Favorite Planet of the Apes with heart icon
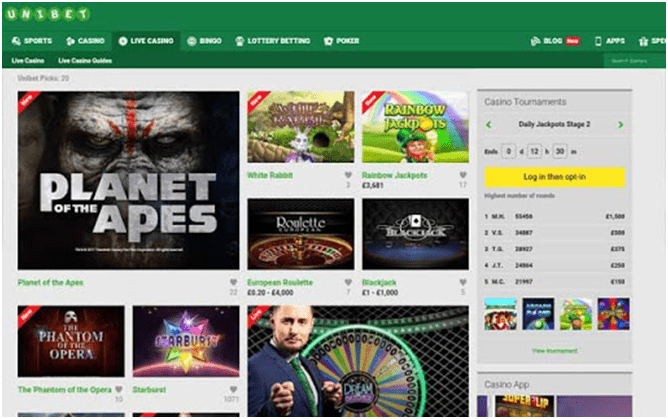 (x=233, y=282)
